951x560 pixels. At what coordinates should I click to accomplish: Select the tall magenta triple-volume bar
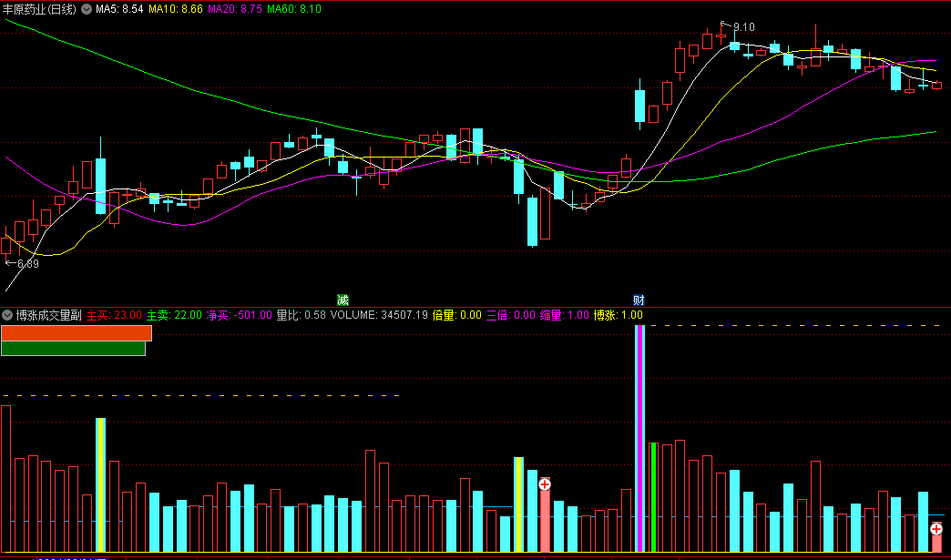click(x=639, y=439)
